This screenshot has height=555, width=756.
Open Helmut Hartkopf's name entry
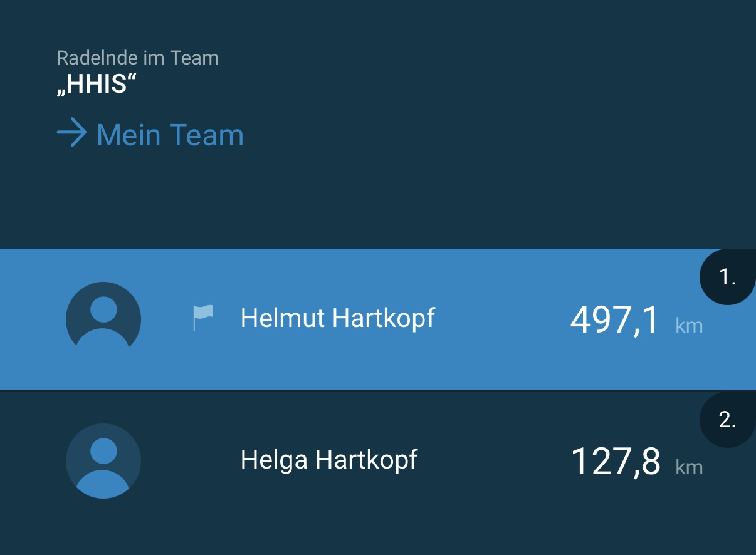coord(338,318)
